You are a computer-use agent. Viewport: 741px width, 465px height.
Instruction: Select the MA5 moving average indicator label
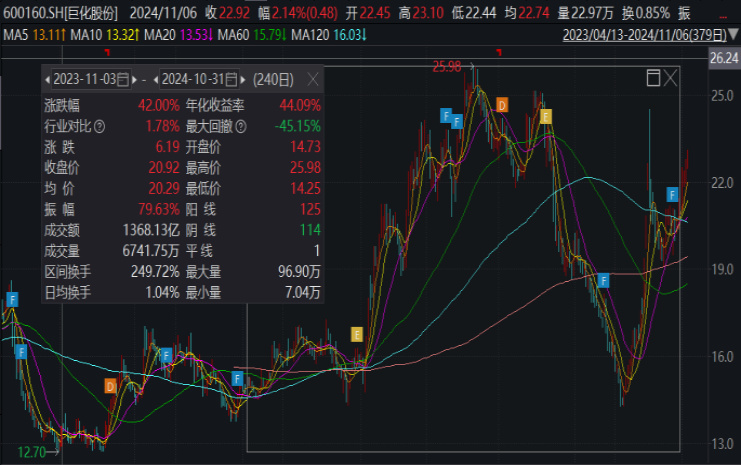click(15, 36)
